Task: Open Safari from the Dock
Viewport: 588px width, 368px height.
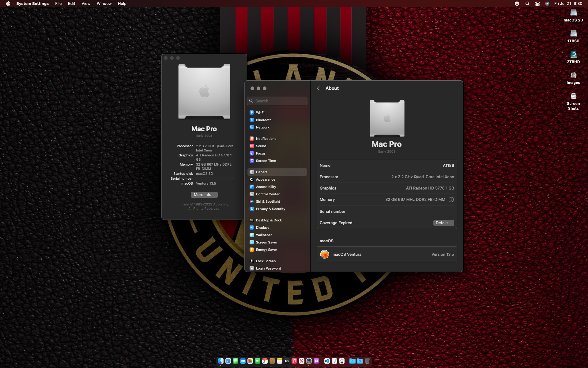Action: (x=228, y=361)
